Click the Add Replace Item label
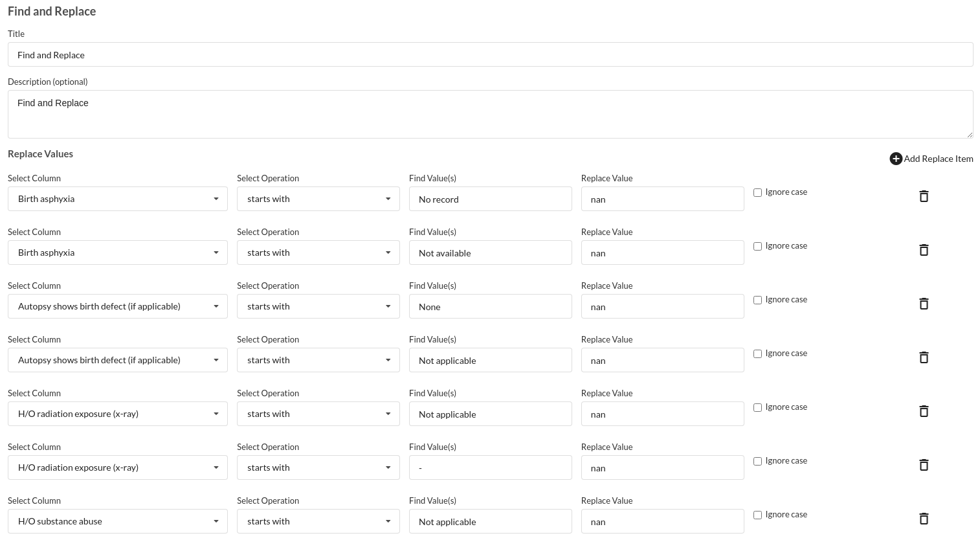 pyautogui.click(x=939, y=159)
